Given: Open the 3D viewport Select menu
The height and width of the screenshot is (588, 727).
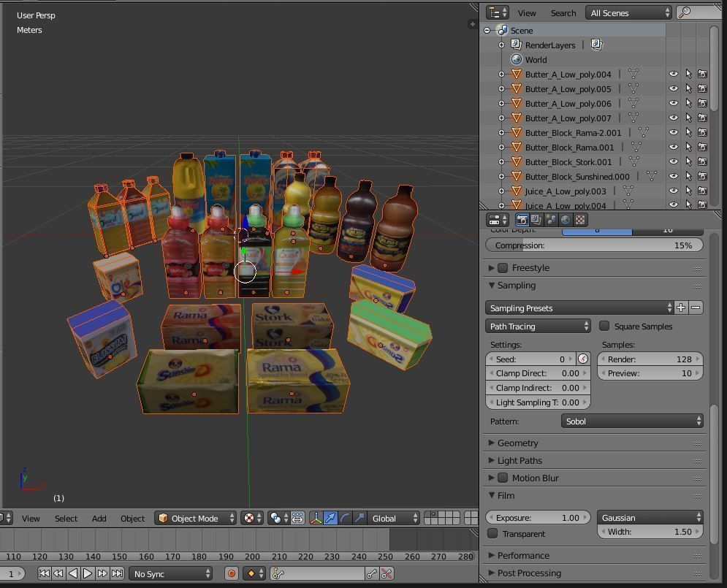Looking at the screenshot, I should 66,518.
